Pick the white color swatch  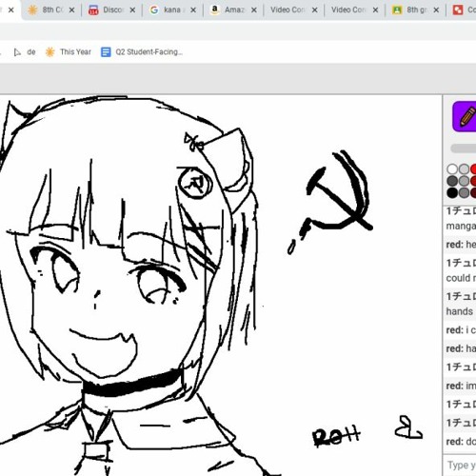(x=452, y=169)
